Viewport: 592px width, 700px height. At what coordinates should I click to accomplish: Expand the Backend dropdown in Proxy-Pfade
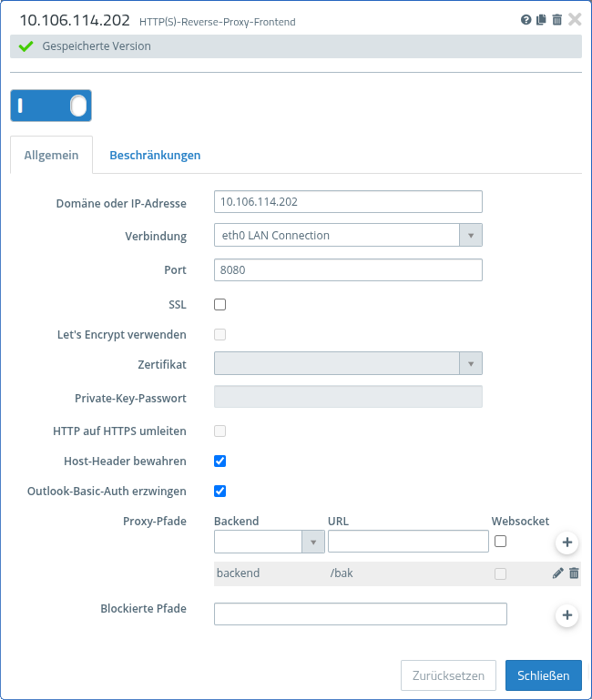tap(270, 543)
